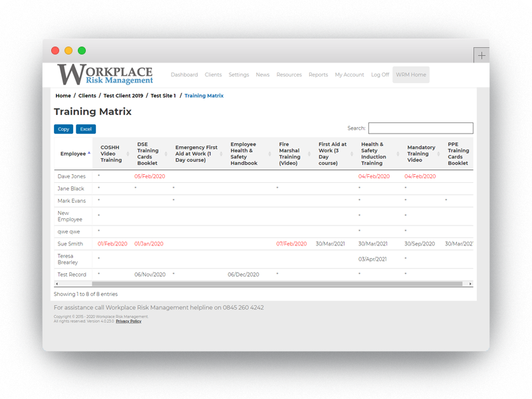The height and width of the screenshot is (399, 532).
Task: Open the Privacy Policy link
Action: click(x=128, y=321)
